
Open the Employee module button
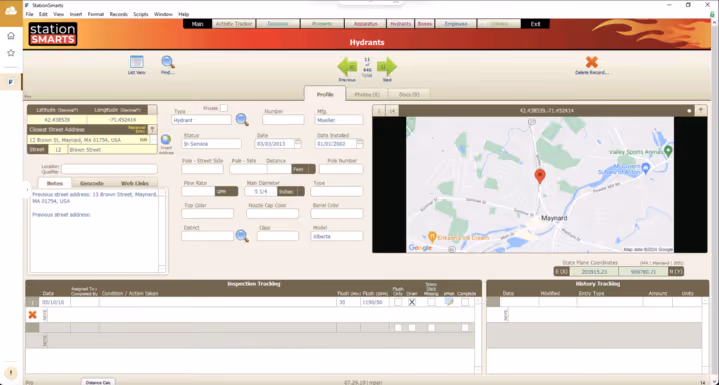[x=456, y=24]
